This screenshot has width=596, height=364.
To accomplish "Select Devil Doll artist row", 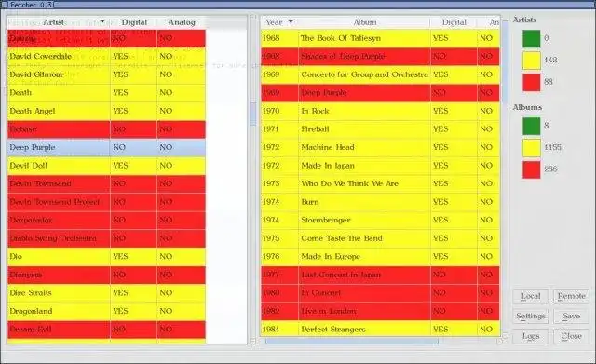I will coord(106,166).
